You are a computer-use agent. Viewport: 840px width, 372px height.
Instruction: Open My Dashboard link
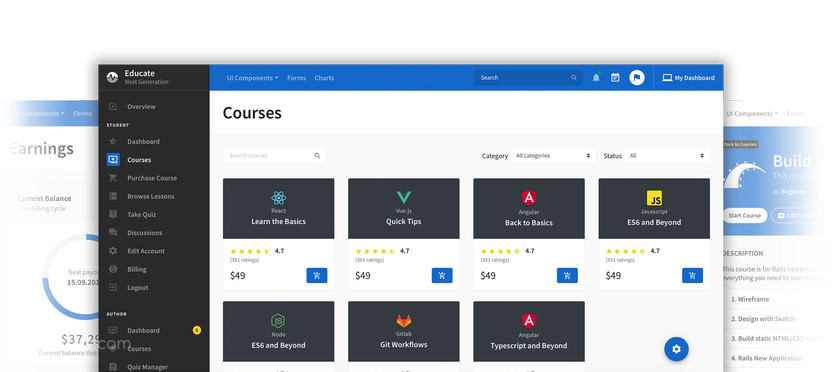click(688, 78)
